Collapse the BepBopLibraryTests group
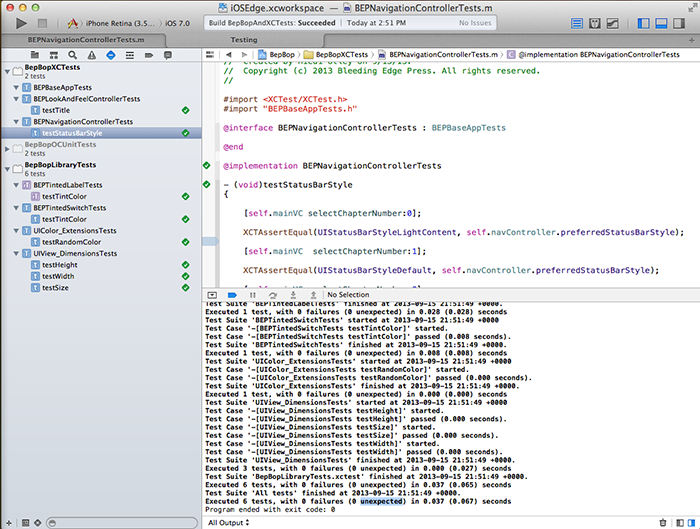This screenshot has height=529, width=700. [7, 169]
